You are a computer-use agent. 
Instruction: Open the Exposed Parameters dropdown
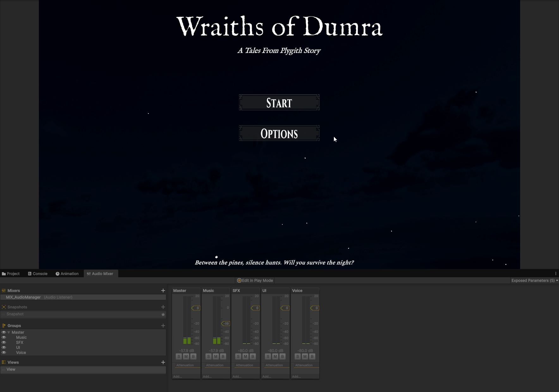point(534,280)
